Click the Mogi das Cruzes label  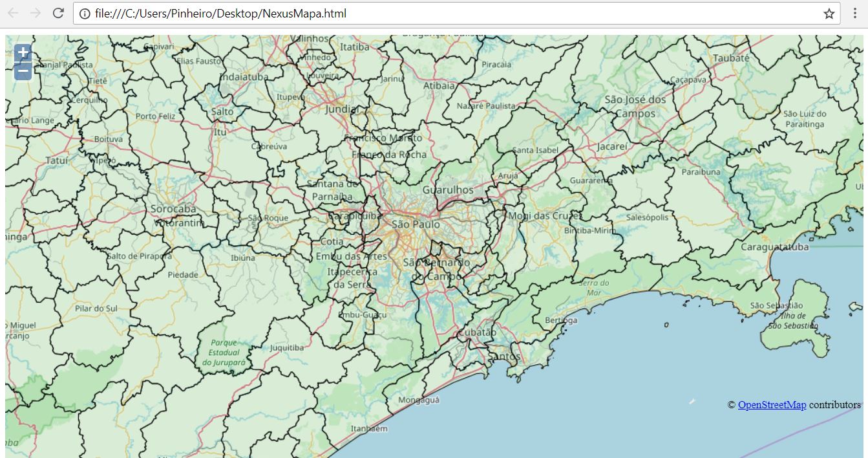(545, 215)
